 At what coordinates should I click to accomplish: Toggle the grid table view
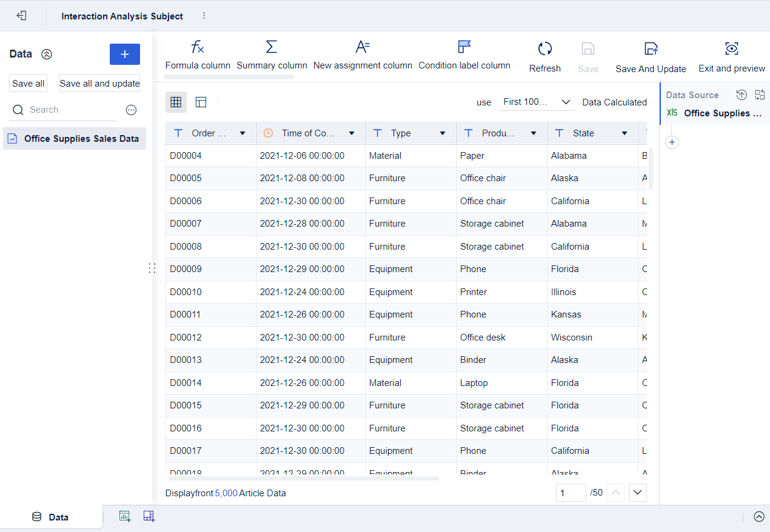click(x=176, y=102)
